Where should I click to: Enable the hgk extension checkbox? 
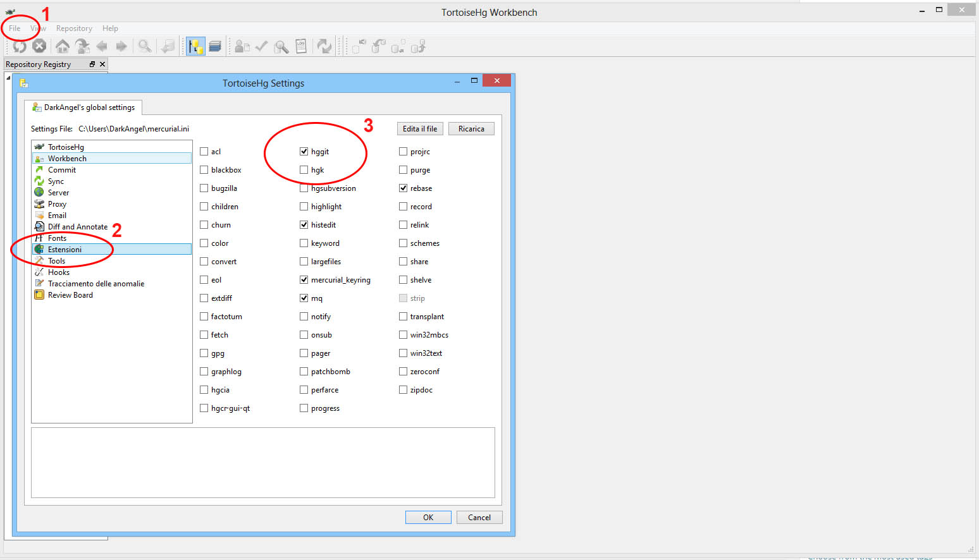(x=304, y=170)
